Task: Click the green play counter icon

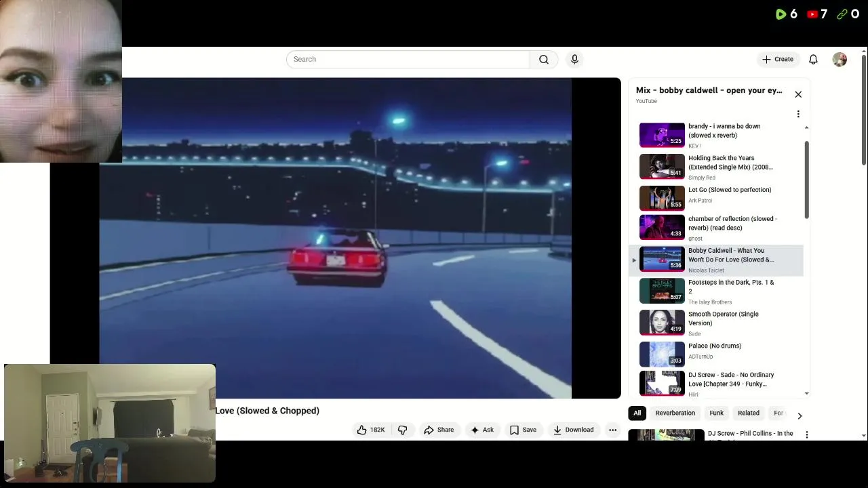Action: [781, 14]
